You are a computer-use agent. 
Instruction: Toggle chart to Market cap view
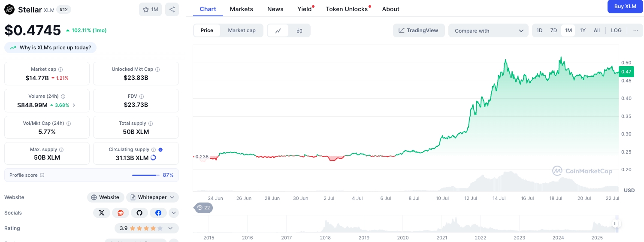click(x=242, y=30)
